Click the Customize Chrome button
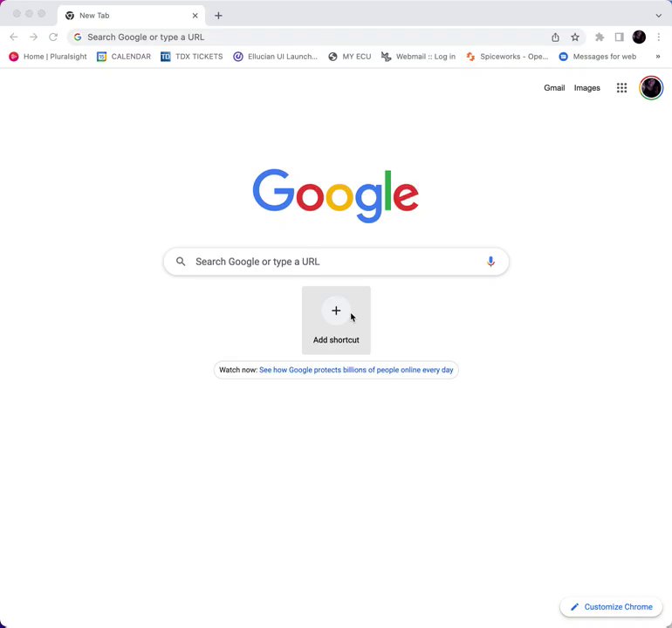The height and width of the screenshot is (628, 672). [611, 606]
